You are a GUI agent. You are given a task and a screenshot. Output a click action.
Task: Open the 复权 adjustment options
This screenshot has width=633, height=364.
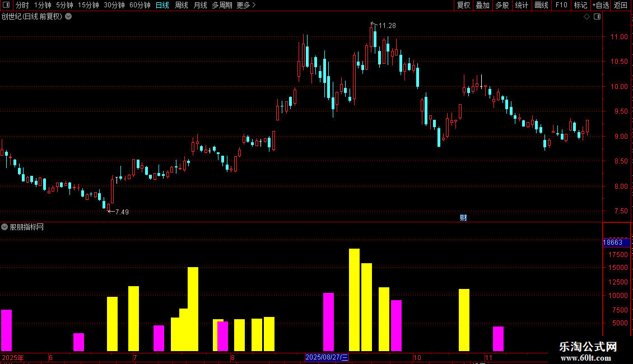click(x=463, y=5)
